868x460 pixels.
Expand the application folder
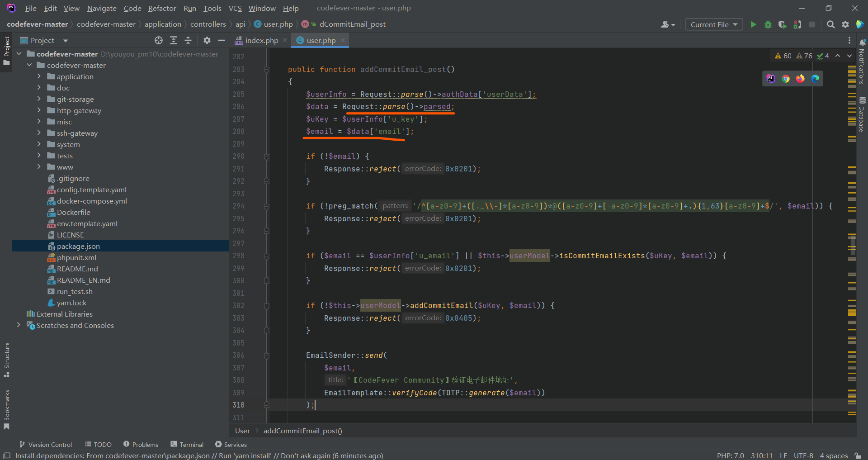pyautogui.click(x=39, y=76)
